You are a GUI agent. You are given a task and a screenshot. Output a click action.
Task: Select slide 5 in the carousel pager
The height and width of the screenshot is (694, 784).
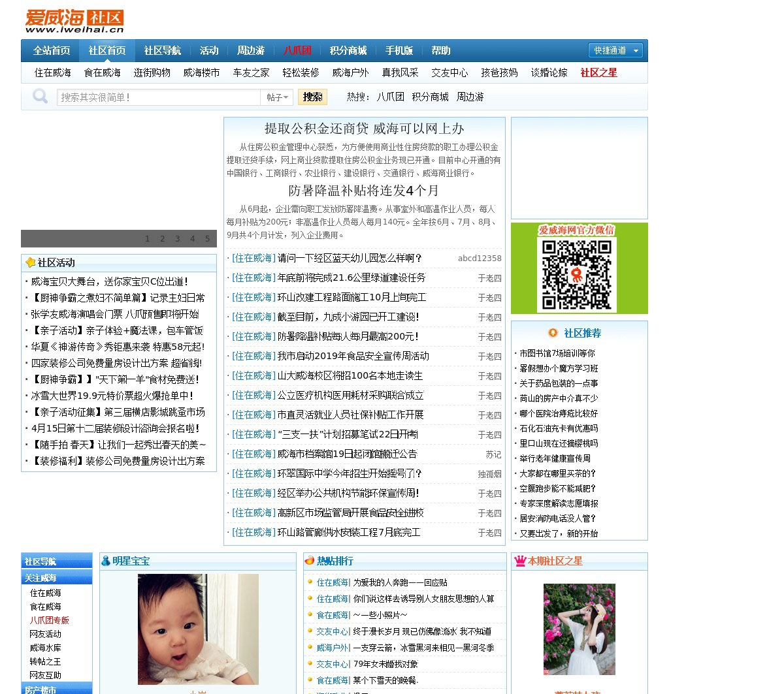(207, 239)
